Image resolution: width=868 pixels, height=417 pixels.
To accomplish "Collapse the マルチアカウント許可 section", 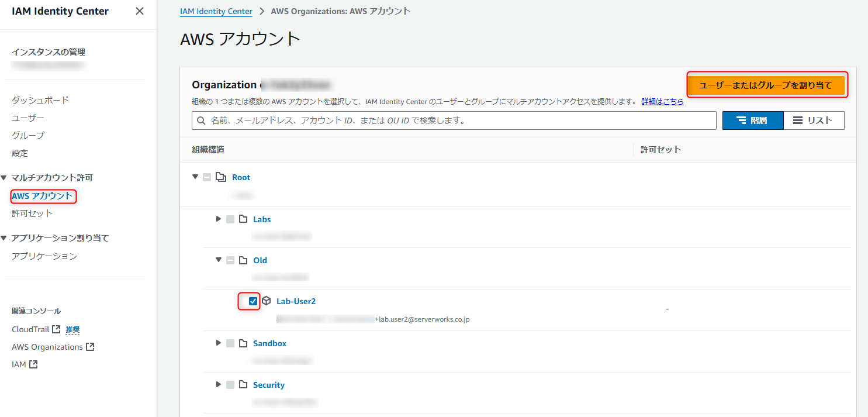I will [5, 177].
